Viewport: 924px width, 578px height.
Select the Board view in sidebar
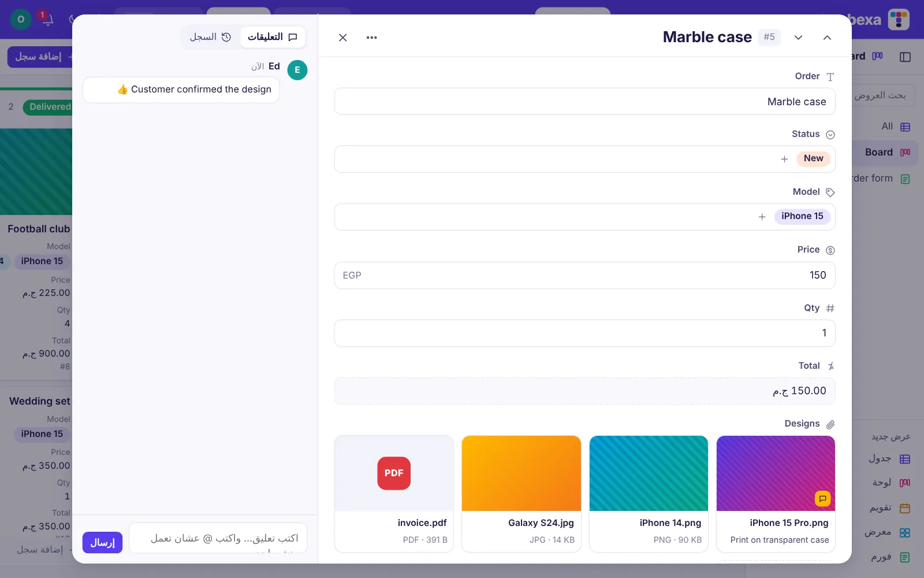point(885,153)
